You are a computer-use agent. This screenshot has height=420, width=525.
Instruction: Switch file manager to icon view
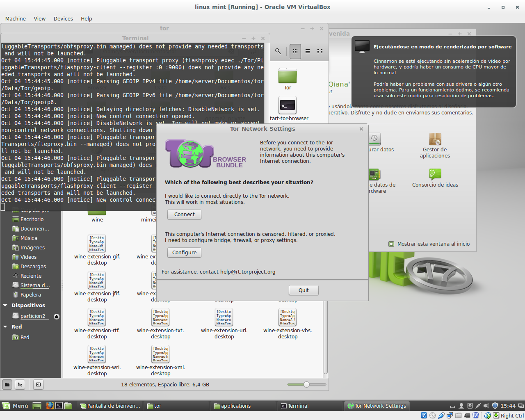(295, 51)
